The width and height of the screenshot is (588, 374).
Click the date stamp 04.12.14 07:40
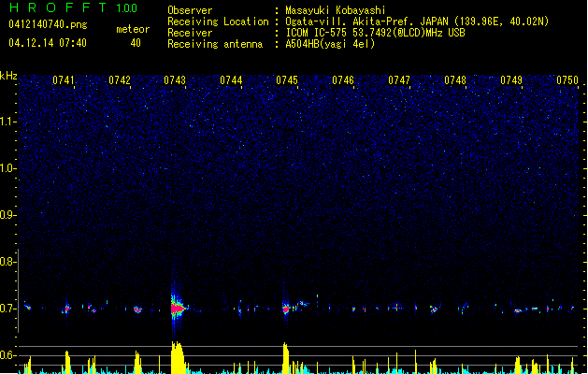tap(48, 43)
